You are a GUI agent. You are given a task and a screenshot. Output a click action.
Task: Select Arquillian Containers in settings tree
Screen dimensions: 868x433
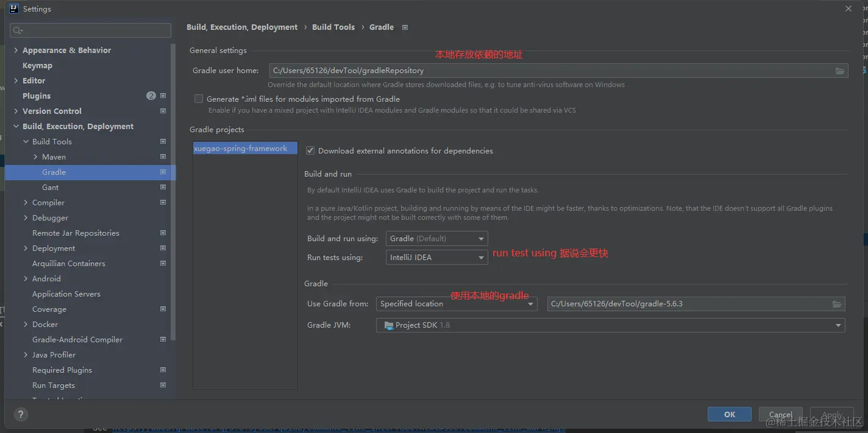pyautogui.click(x=69, y=263)
